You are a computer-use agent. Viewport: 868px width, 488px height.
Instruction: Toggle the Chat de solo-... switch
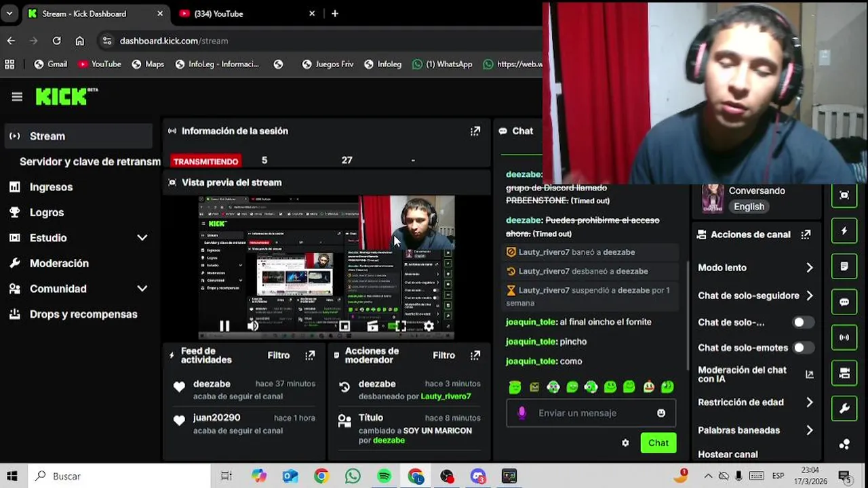[804, 323]
